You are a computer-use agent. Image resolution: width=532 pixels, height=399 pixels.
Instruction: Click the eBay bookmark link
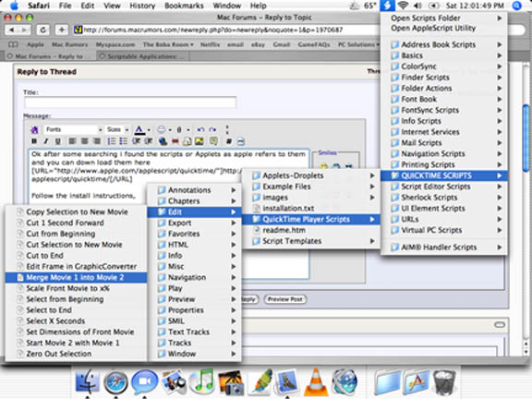[258, 44]
